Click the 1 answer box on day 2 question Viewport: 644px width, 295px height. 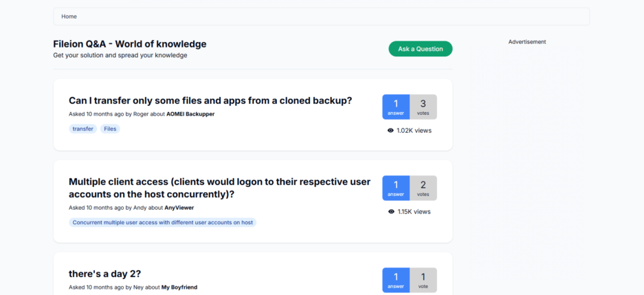(x=396, y=280)
